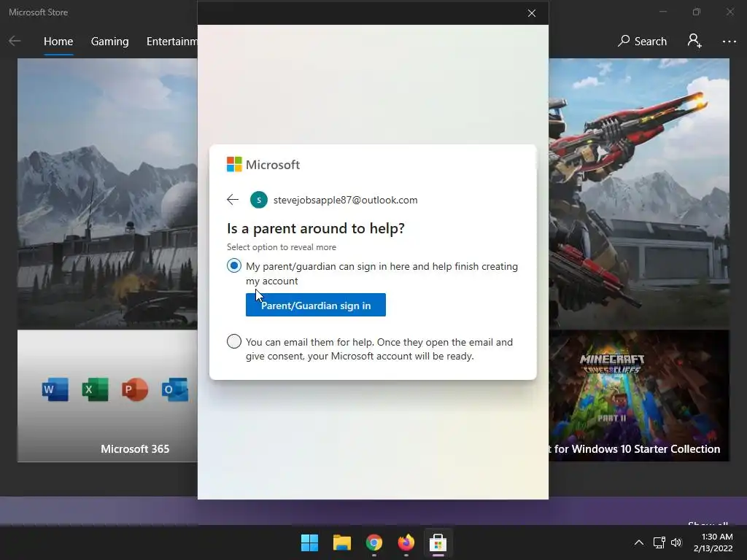Click the Outlook icon in Microsoft 365 banner

(175, 389)
